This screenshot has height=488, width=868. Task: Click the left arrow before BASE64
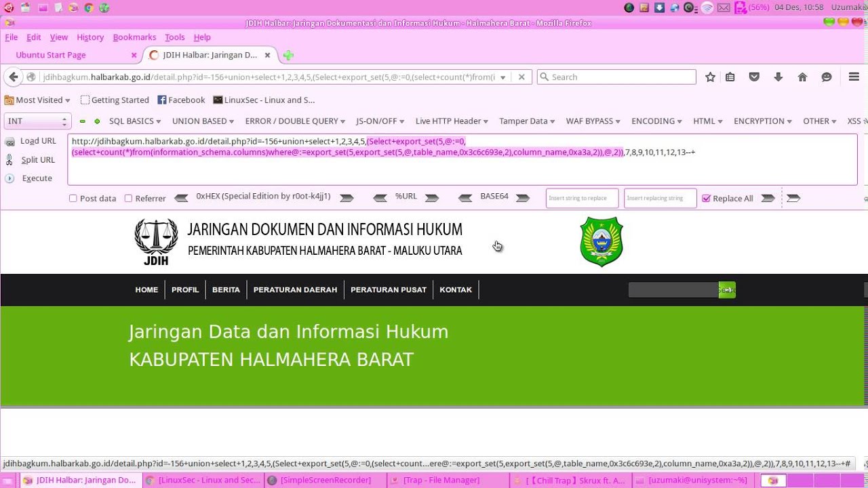pos(465,198)
